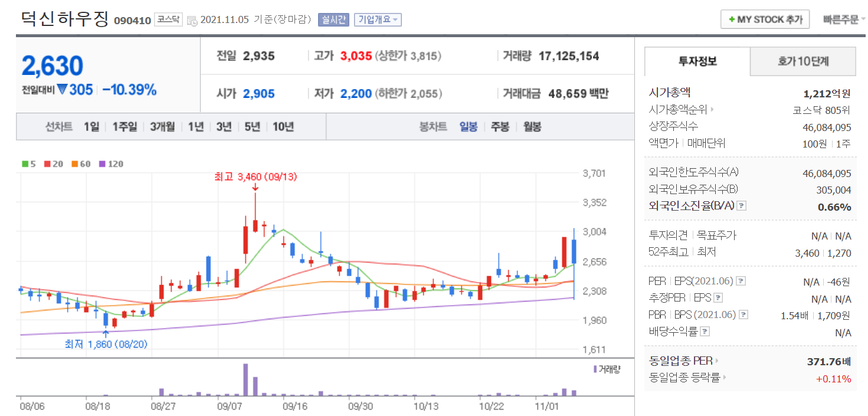Switch the chart to 1년
868x416 pixels.
coord(196,126)
